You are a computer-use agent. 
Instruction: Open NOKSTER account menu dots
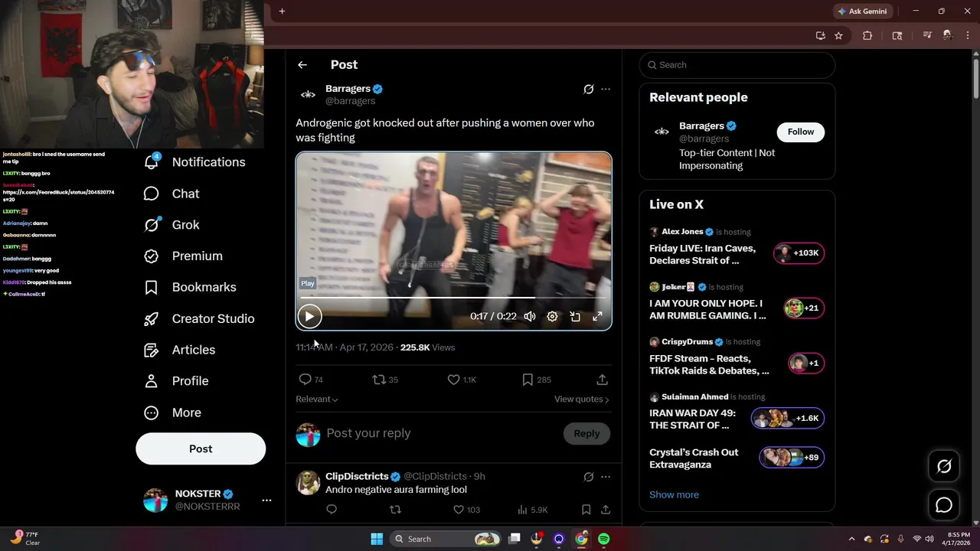[x=266, y=500]
